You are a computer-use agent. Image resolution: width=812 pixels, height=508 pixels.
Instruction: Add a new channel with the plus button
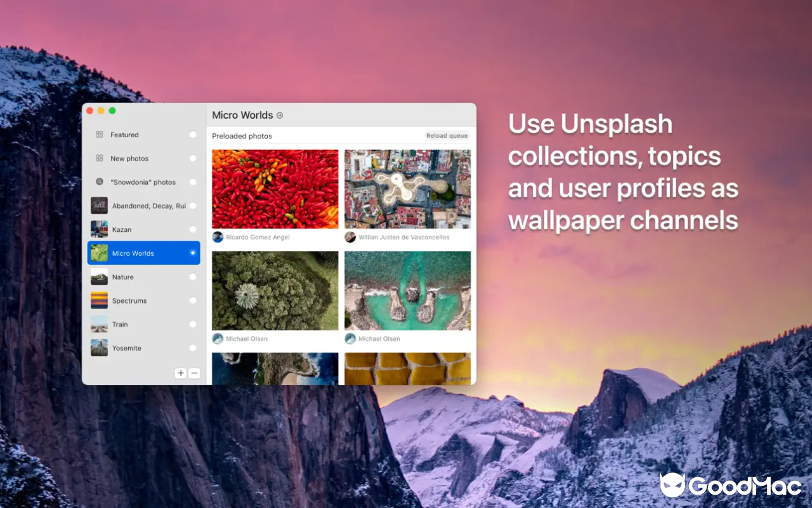[x=181, y=373]
